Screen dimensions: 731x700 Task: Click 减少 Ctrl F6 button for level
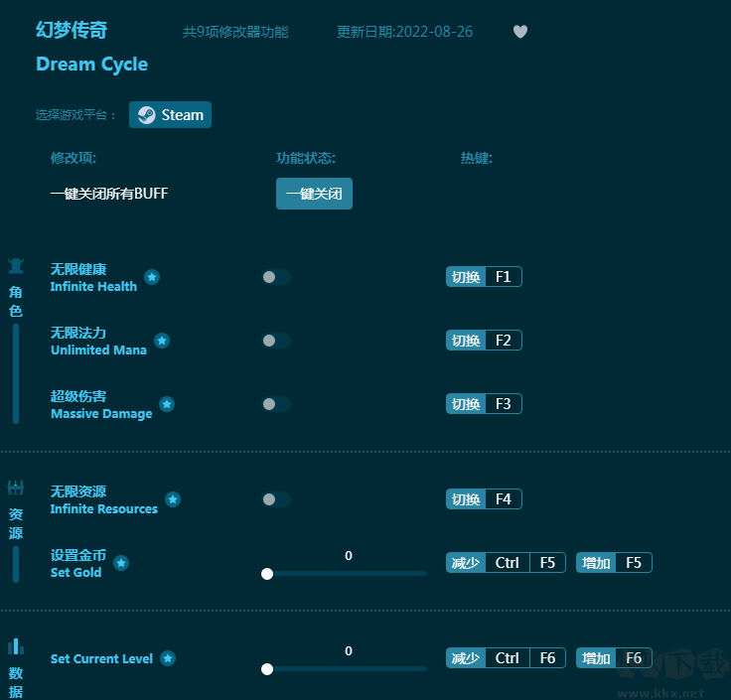click(506, 658)
